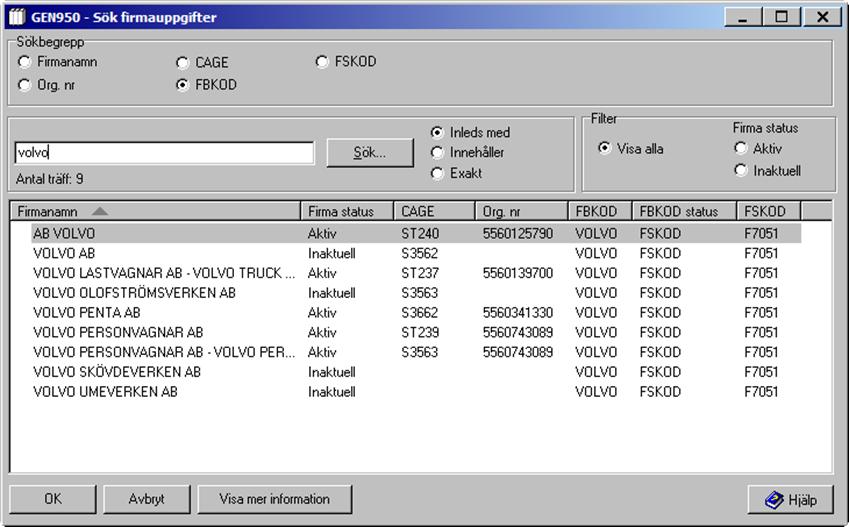Close the GEN950 window

pyautogui.click(x=822, y=17)
